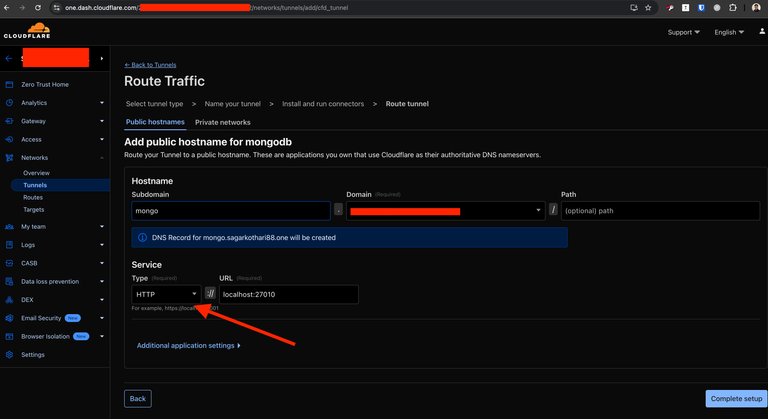Click the Gateway icon in sidebar
The width and height of the screenshot is (768, 419).
[x=9, y=121]
